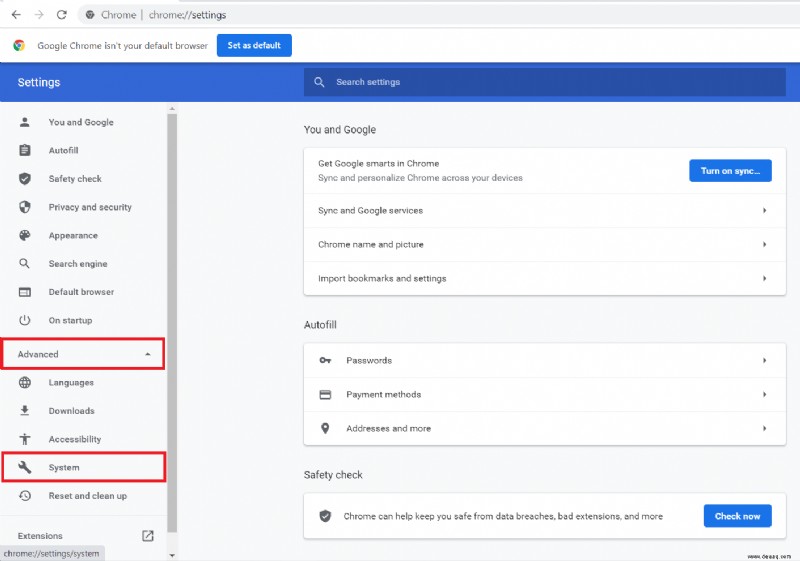Click the Addresses and more label
Viewport: 800px width, 561px height.
388,428
